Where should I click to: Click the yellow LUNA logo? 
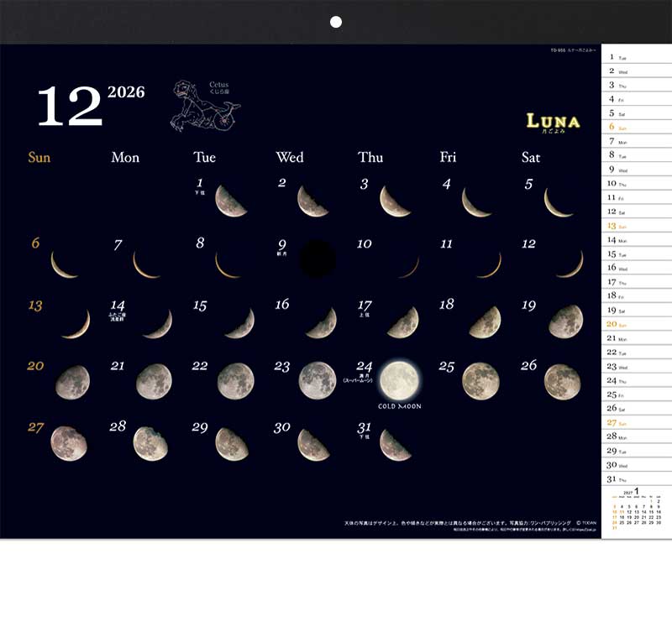coord(553,123)
